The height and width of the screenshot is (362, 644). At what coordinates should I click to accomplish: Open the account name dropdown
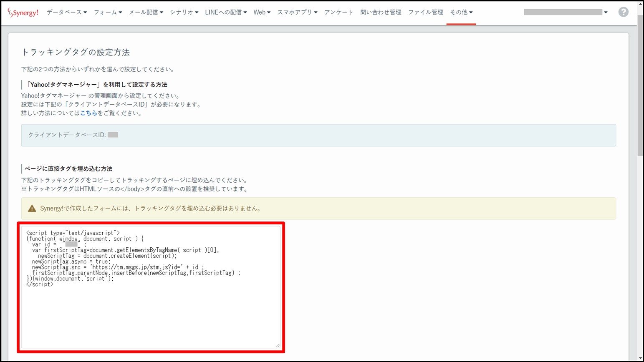(x=566, y=13)
